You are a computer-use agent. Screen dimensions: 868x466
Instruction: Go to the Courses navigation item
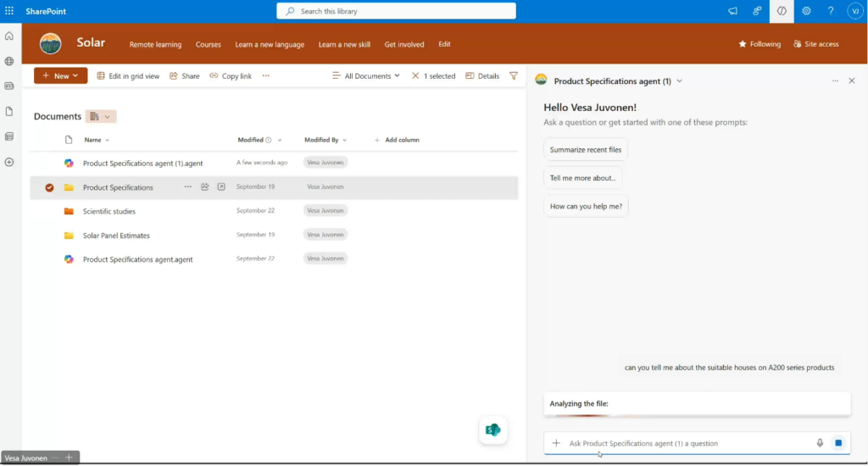209,44
